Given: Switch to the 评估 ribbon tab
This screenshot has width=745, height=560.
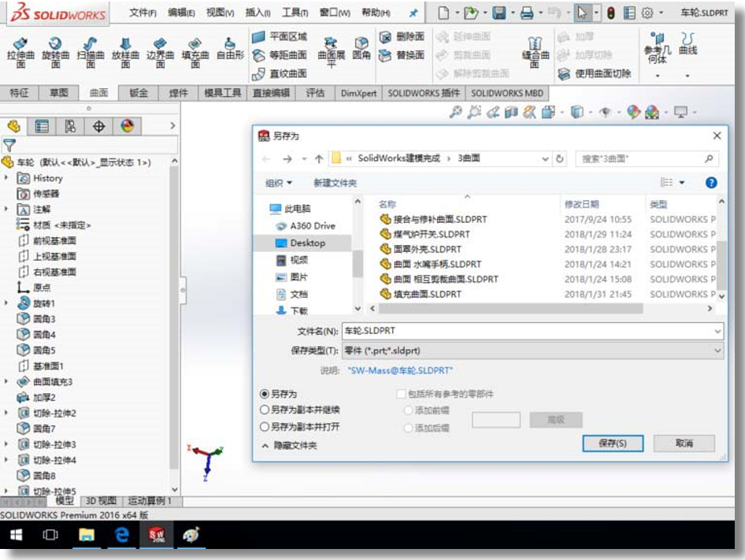Looking at the screenshot, I should [x=315, y=93].
